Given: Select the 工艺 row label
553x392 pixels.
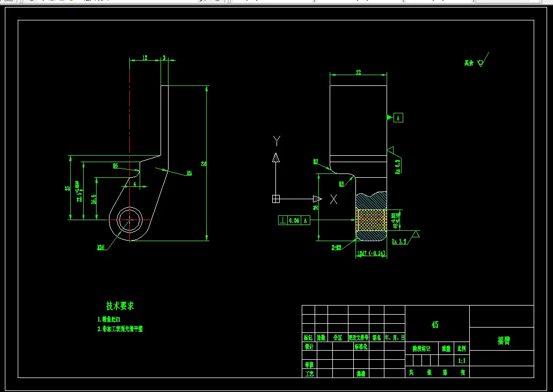Looking at the screenshot, I should tap(309, 374).
